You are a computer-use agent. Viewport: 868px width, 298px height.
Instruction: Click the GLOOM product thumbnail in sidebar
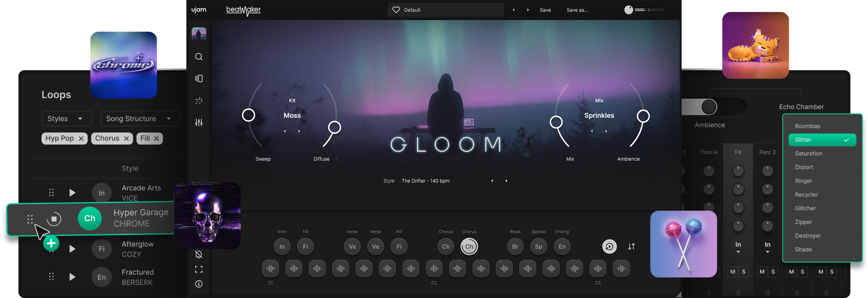tap(199, 34)
